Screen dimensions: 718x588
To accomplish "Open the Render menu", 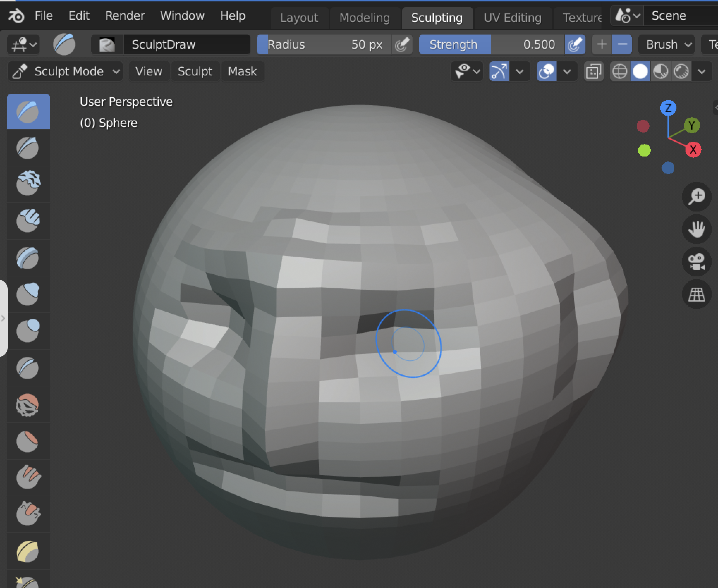I will coord(125,16).
